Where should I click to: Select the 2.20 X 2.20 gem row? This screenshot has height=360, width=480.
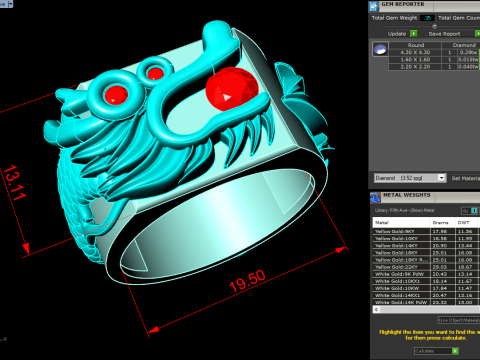coord(434,67)
